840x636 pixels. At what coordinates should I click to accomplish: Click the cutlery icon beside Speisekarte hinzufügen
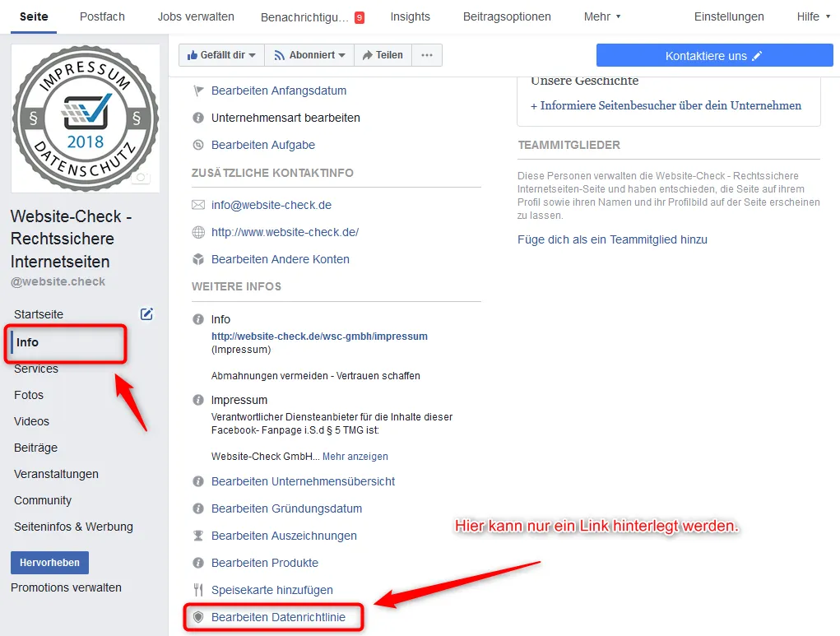197,590
